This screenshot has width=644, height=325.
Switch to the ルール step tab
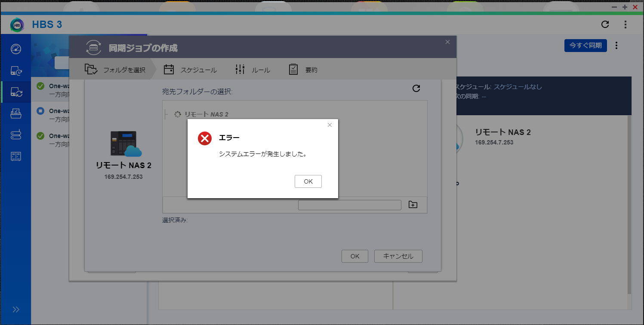tap(253, 70)
